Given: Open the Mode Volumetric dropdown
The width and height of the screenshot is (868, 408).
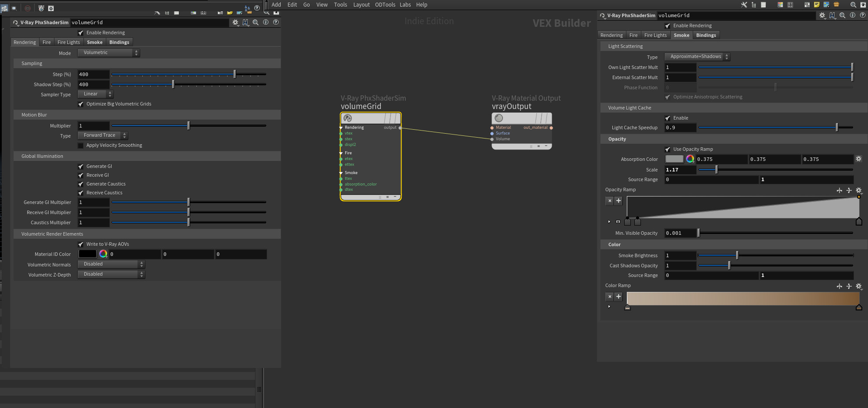Looking at the screenshot, I should (108, 53).
